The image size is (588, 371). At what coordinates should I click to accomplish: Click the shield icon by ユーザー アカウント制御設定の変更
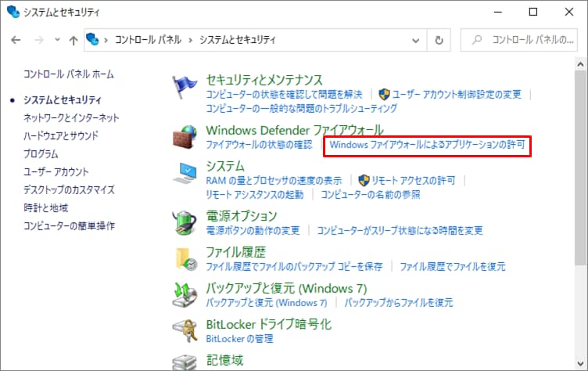384,94
